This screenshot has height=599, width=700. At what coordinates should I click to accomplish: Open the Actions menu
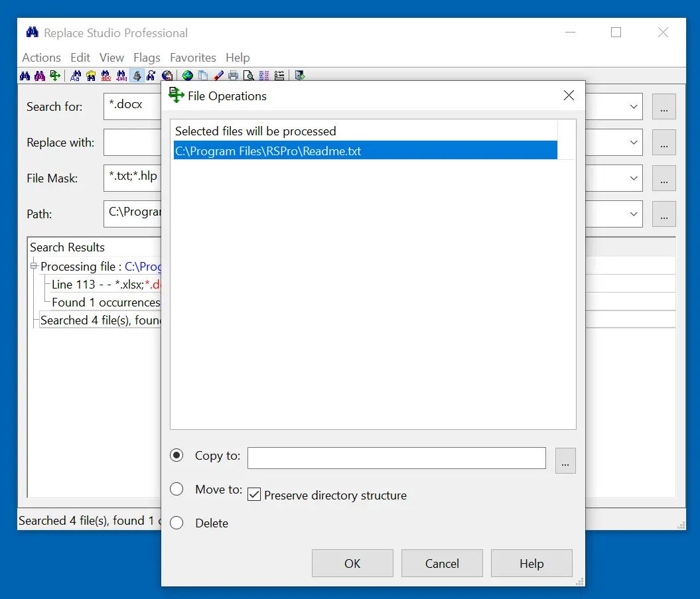42,58
